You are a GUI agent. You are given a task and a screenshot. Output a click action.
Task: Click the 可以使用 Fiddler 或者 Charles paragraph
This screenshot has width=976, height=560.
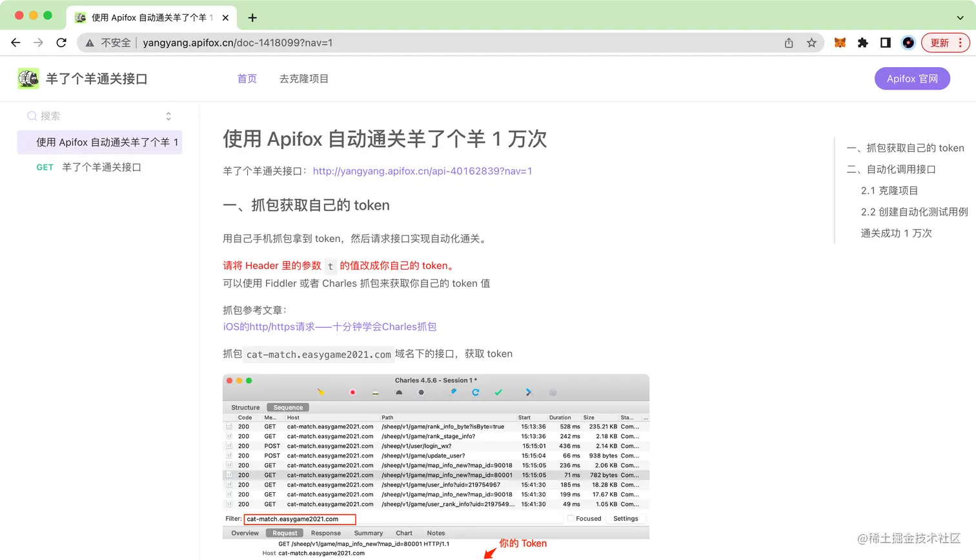(356, 283)
